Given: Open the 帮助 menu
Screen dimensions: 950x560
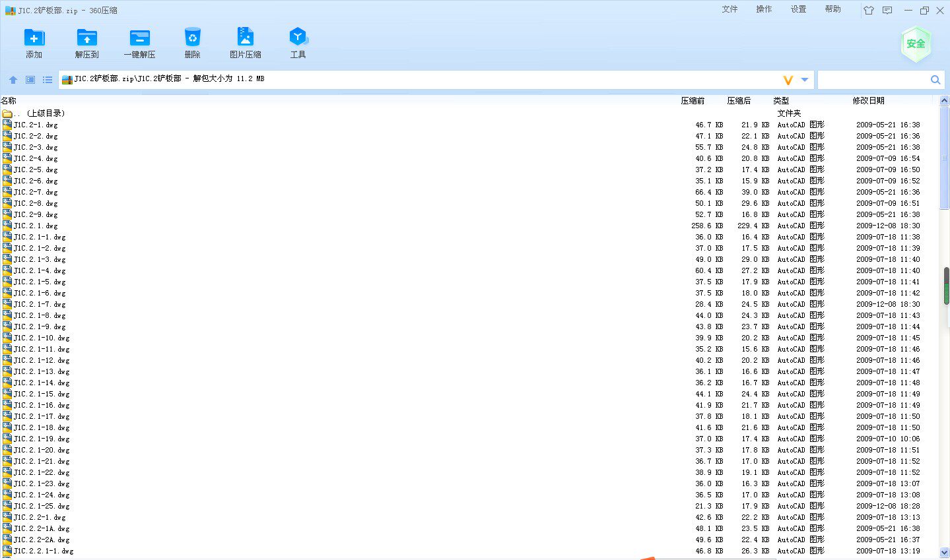Looking at the screenshot, I should point(832,9).
